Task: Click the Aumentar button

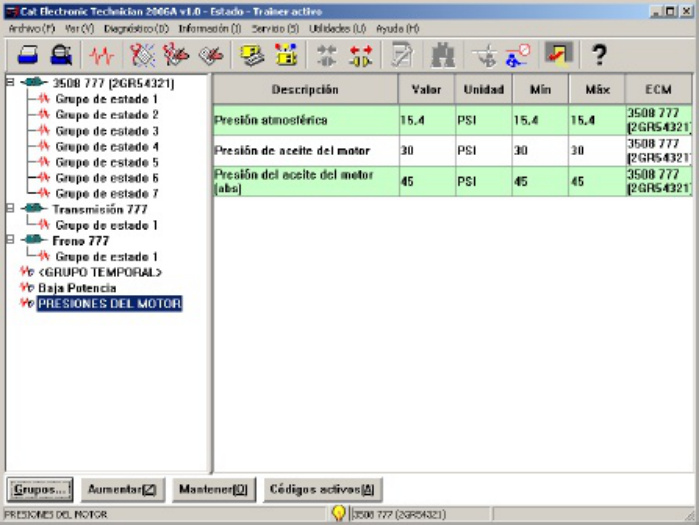Action: pos(123,490)
